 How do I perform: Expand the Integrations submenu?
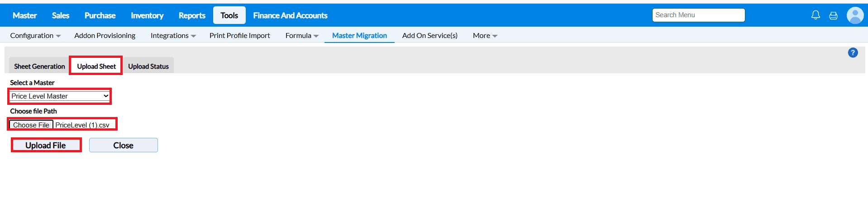click(x=173, y=36)
